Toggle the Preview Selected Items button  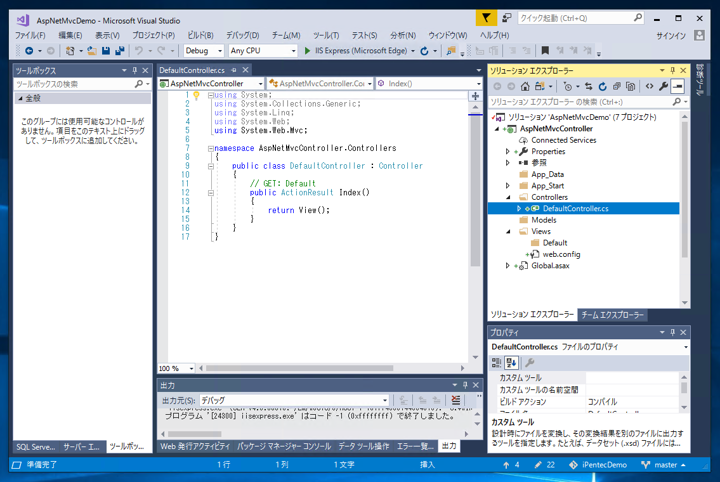click(x=678, y=86)
